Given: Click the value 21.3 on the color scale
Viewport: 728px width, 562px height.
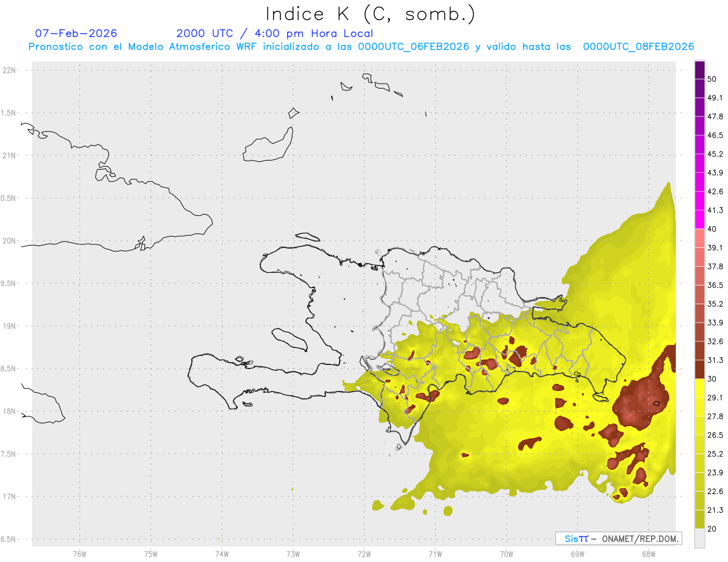Looking at the screenshot, I should (x=715, y=510).
